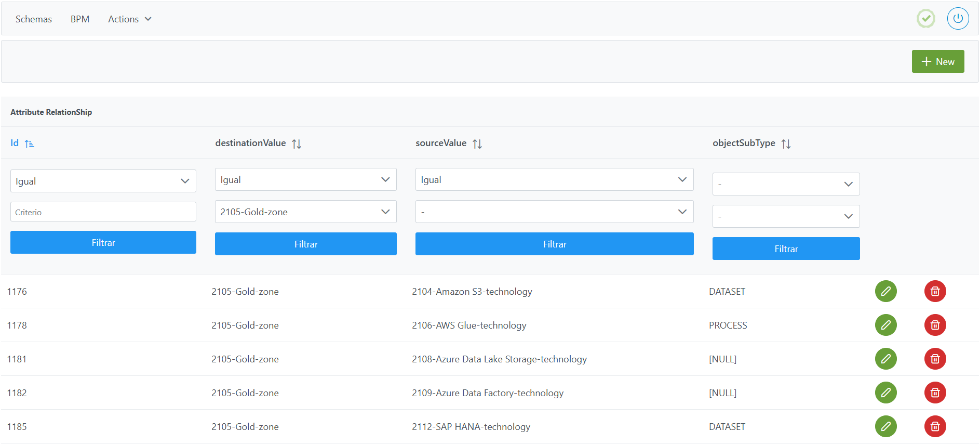
Task: Open the 2105-Gold-zone destination value dropdown
Action: 305,212
